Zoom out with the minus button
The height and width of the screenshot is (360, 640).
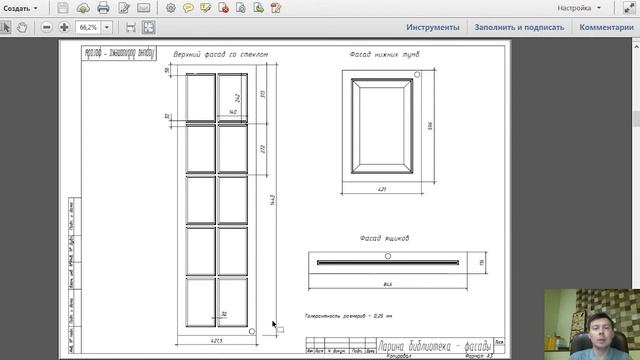[47, 27]
